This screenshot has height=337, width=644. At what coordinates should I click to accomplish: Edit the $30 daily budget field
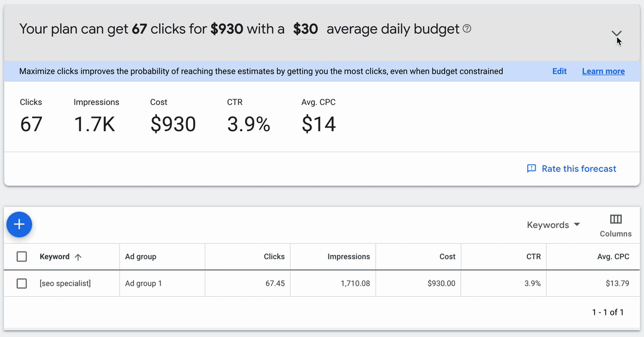coord(306,29)
